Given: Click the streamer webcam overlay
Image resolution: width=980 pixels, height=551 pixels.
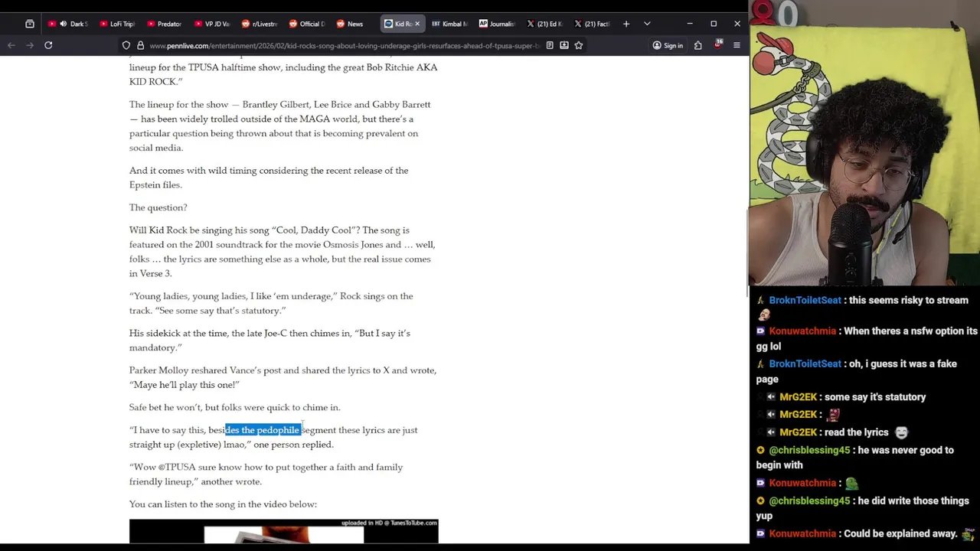Looking at the screenshot, I should point(864,143).
